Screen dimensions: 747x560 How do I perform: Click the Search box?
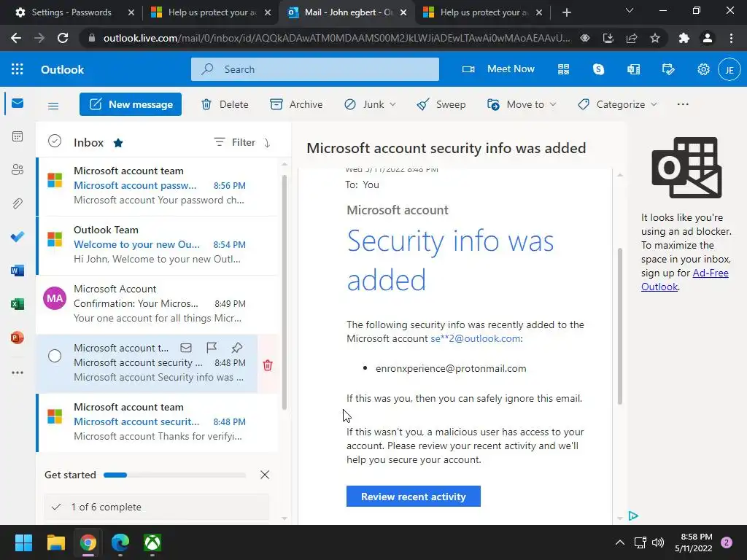coord(315,69)
